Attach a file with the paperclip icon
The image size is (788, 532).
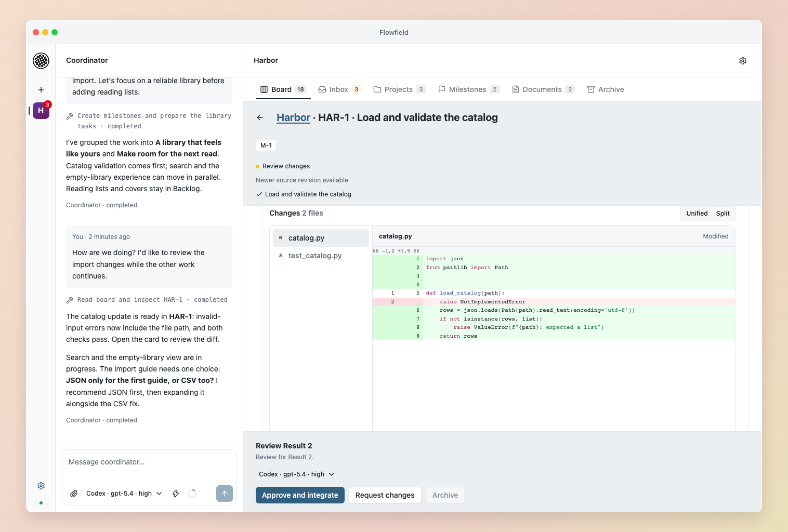tap(74, 494)
